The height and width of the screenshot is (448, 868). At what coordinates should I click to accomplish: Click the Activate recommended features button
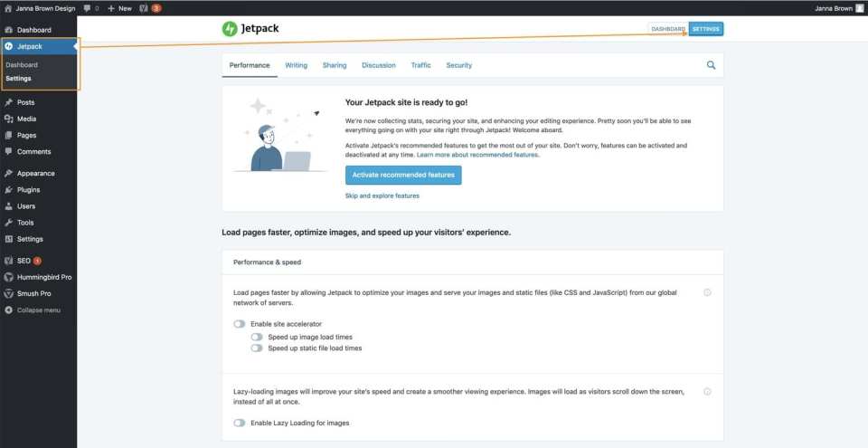(x=403, y=176)
